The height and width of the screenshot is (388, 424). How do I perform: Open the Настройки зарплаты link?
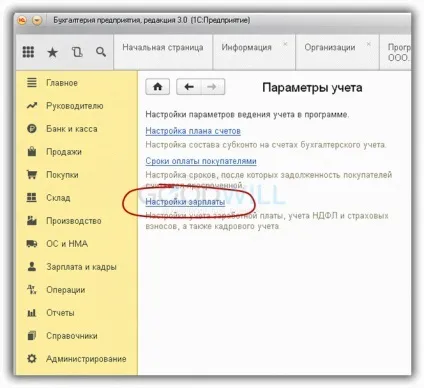click(x=185, y=202)
